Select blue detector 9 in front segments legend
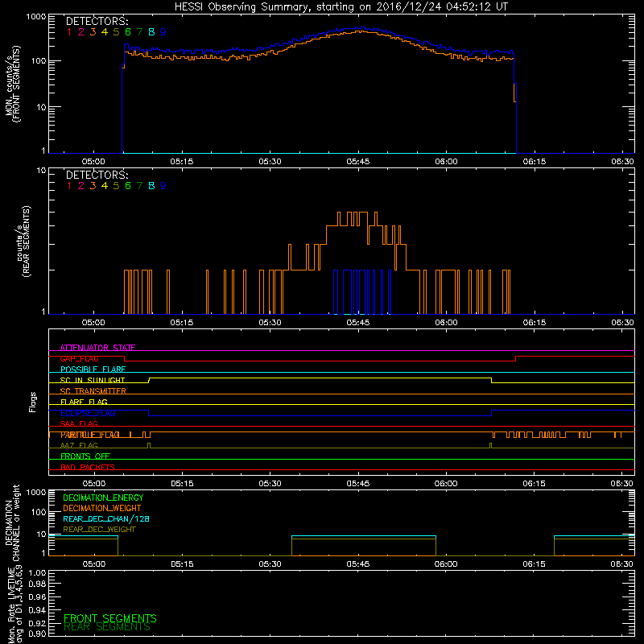644x644 pixels. pyautogui.click(x=163, y=31)
